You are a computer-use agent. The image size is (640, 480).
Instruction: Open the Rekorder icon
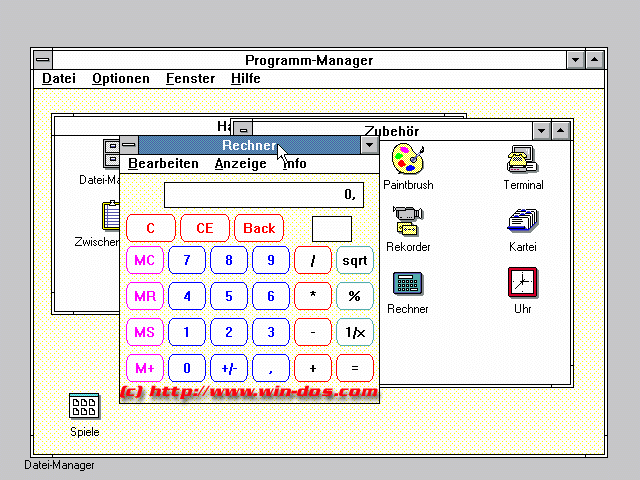408,221
